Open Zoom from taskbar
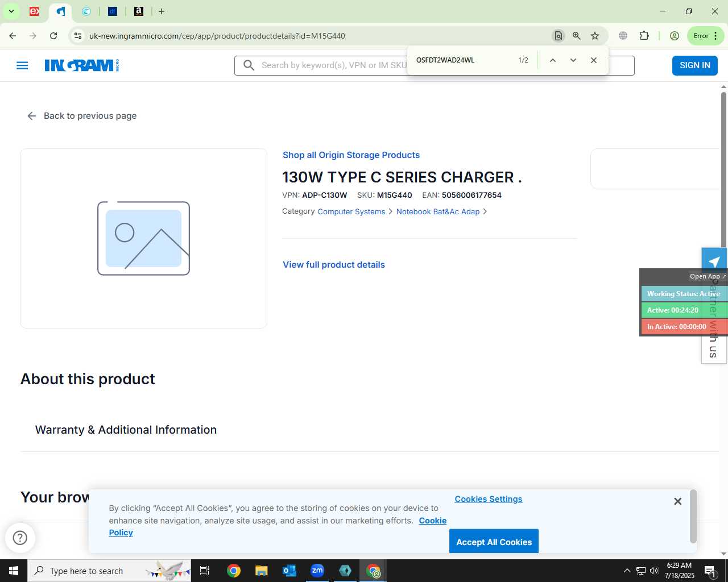Viewport: 728px width, 582px height. coord(317,571)
